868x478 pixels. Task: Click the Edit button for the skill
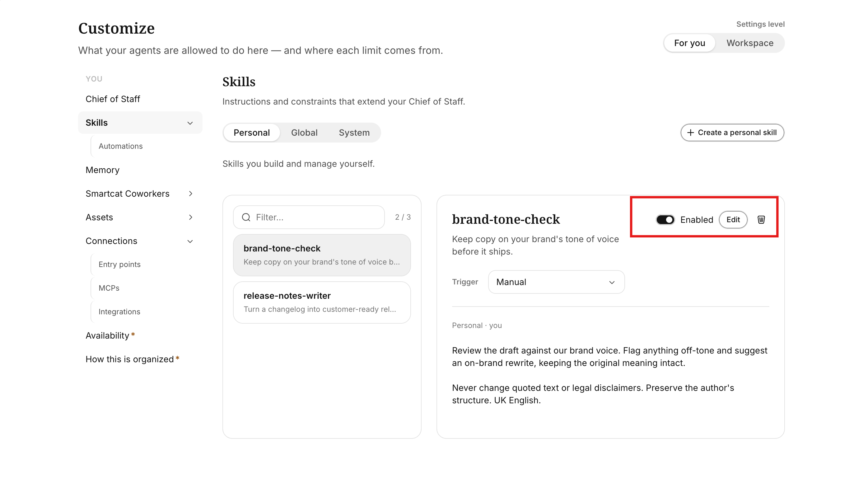[x=733, y=220]
